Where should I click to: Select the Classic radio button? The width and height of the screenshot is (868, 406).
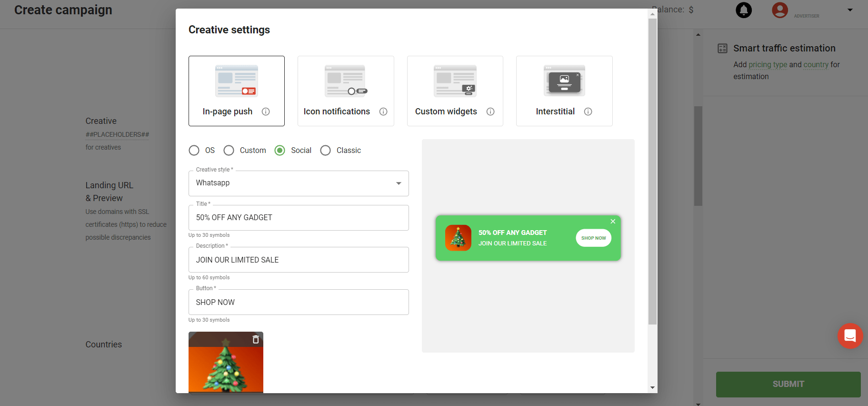[x=326, y=151]
